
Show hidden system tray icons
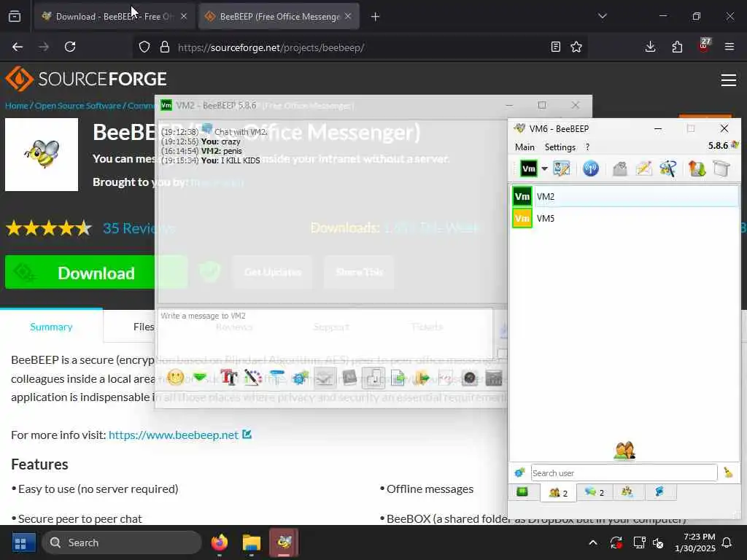(x=593, y=542)
